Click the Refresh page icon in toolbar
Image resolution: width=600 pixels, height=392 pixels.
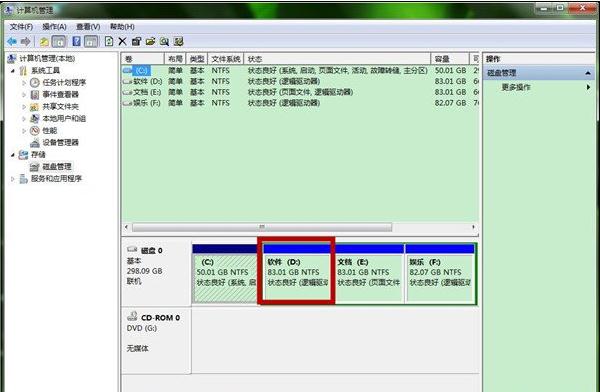pyautogui.click(x=109, y=41)
